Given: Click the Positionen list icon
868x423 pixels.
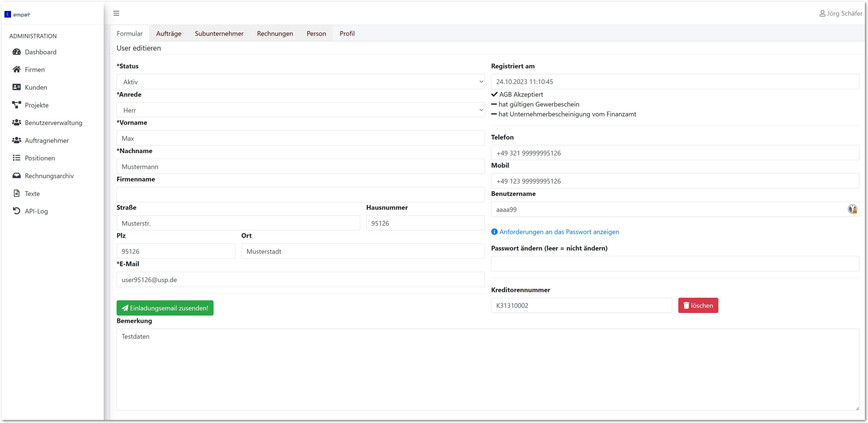Looking at the screenshot, I should click(17, 158).
